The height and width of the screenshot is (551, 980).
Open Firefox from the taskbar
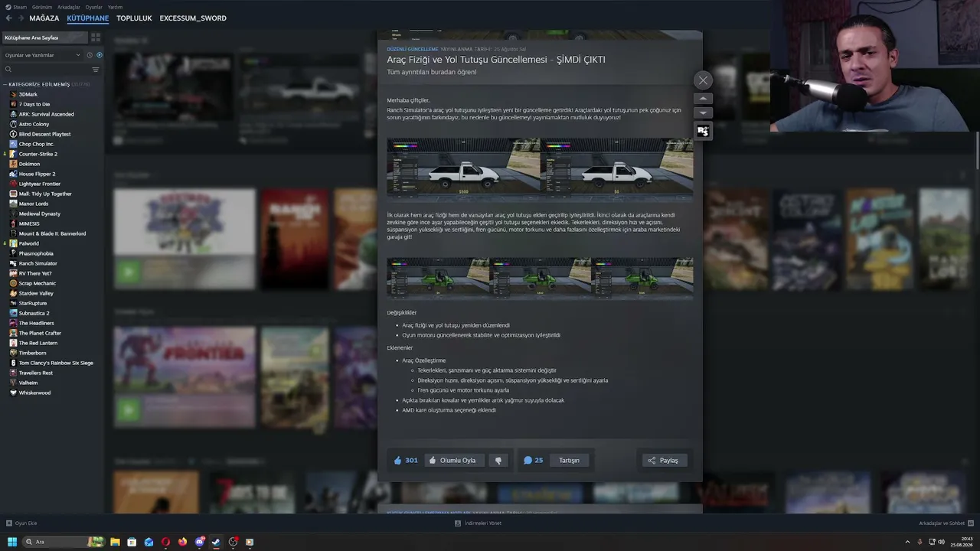[x=182, y=542]
